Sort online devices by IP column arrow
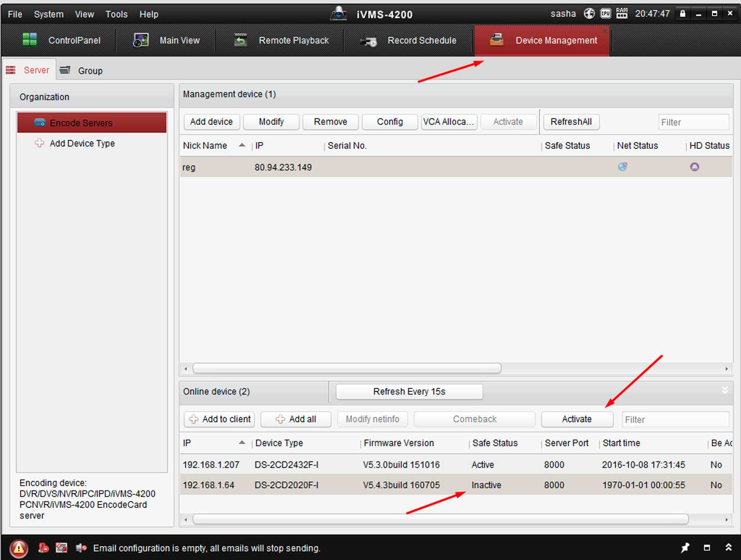Viewport: 741px width, 560px height. (x=242, y=442)
